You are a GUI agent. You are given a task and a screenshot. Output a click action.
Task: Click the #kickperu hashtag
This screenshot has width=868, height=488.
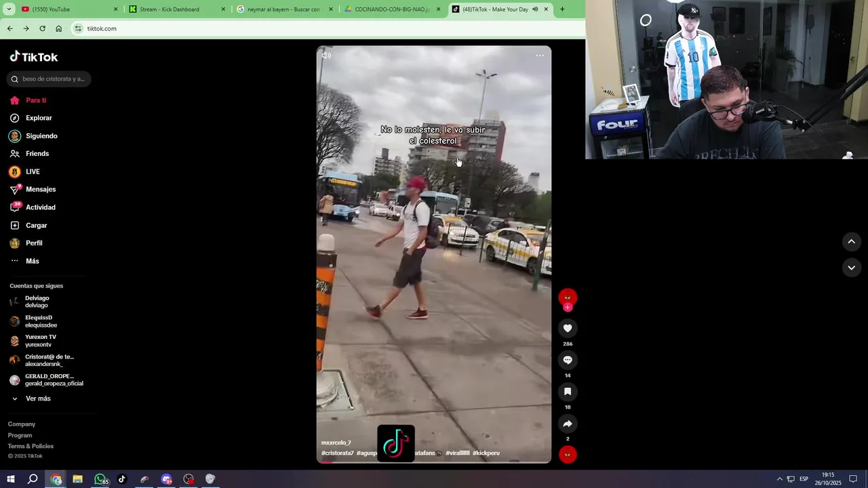pos(486,453)
